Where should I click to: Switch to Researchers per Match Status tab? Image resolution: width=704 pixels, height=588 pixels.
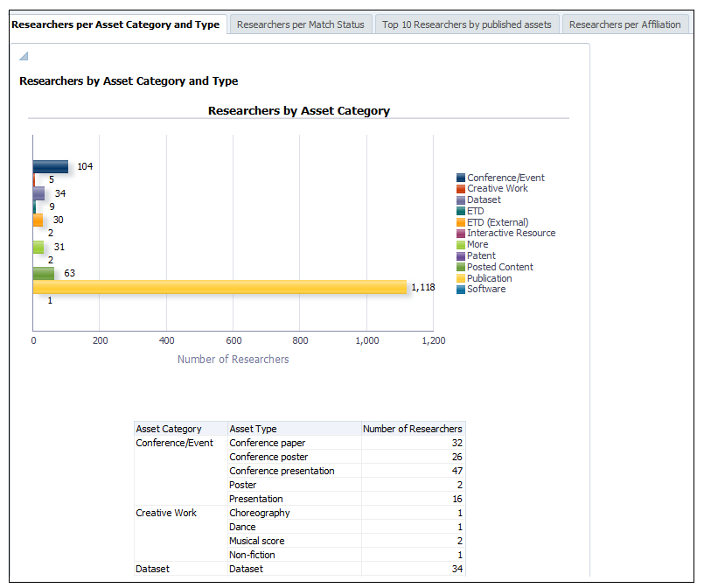coord(300,24)
